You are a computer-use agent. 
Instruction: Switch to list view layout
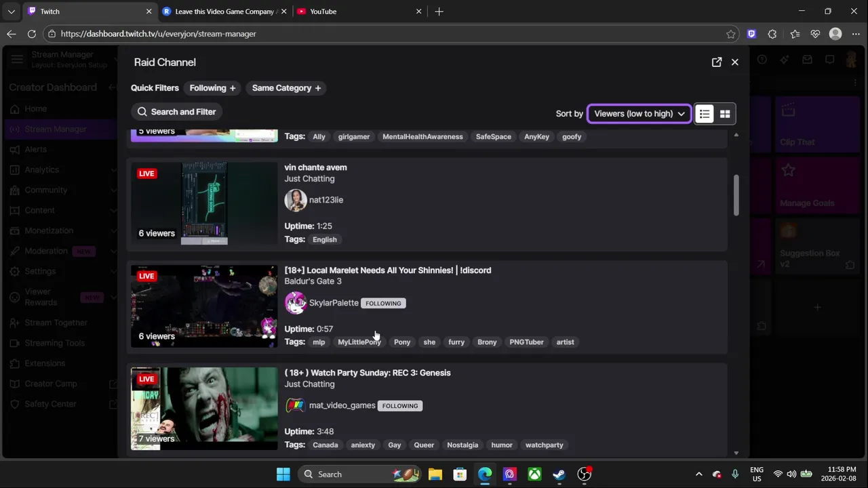pyautogui.click(x=705, y=114)
